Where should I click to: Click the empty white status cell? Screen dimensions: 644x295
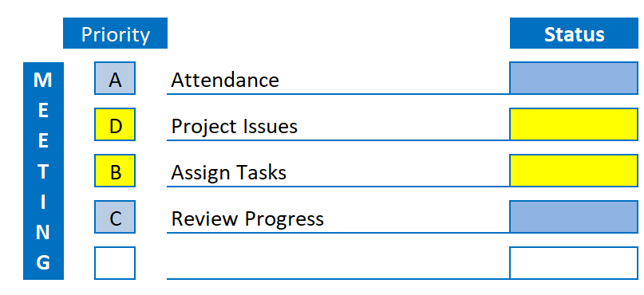574,263
